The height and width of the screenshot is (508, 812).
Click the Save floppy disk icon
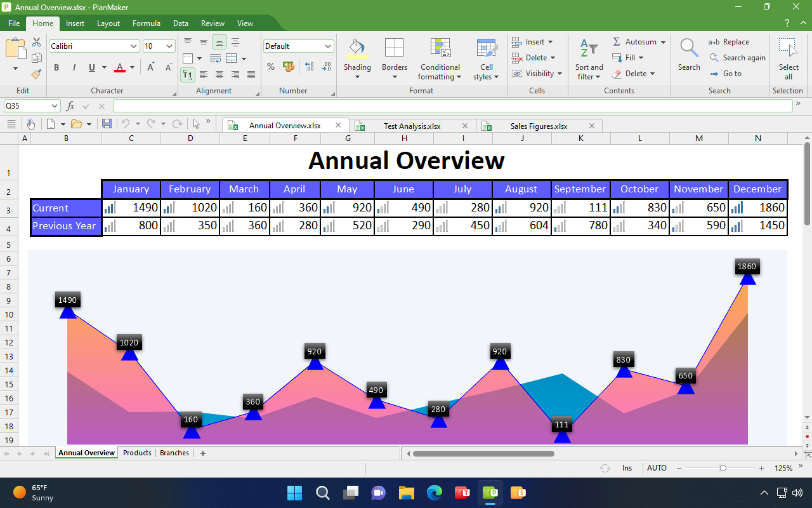[x=107, y=124]
